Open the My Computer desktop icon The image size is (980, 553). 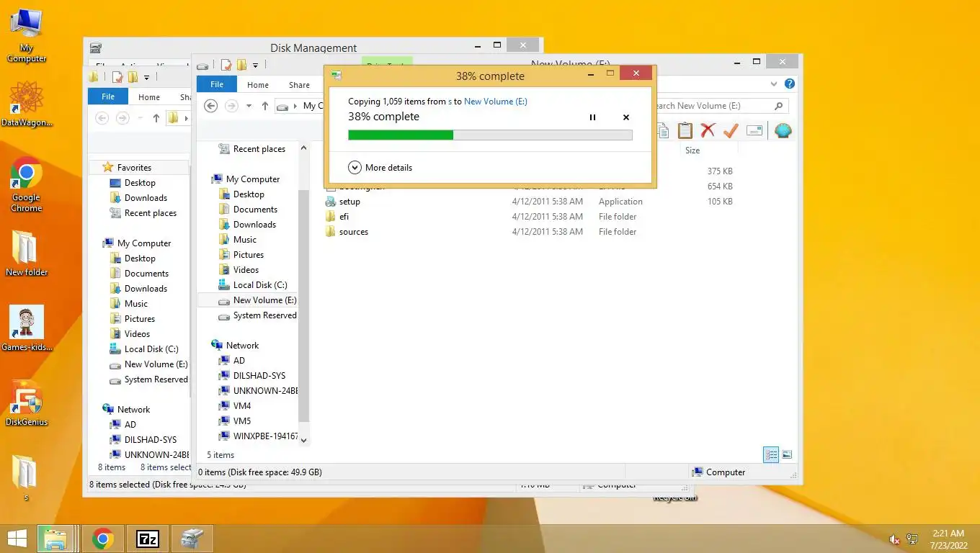pos(27,37)
